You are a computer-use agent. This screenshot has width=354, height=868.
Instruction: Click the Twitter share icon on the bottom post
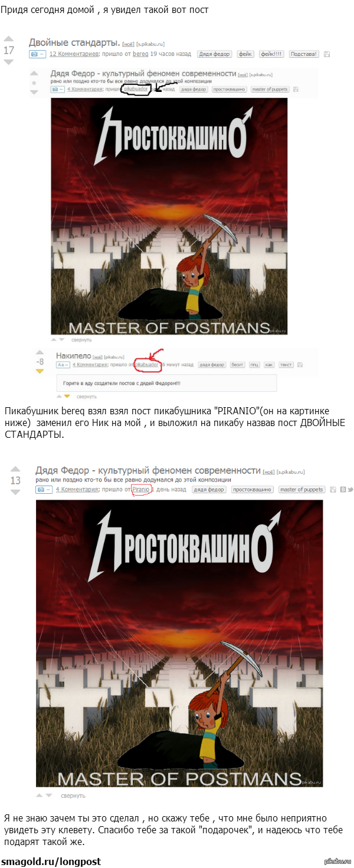click(350, 489)
